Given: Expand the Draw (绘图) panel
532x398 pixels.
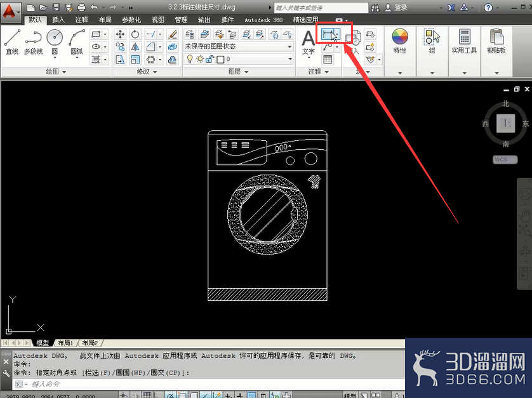Looking at the screenshot, I should point(56,72).
